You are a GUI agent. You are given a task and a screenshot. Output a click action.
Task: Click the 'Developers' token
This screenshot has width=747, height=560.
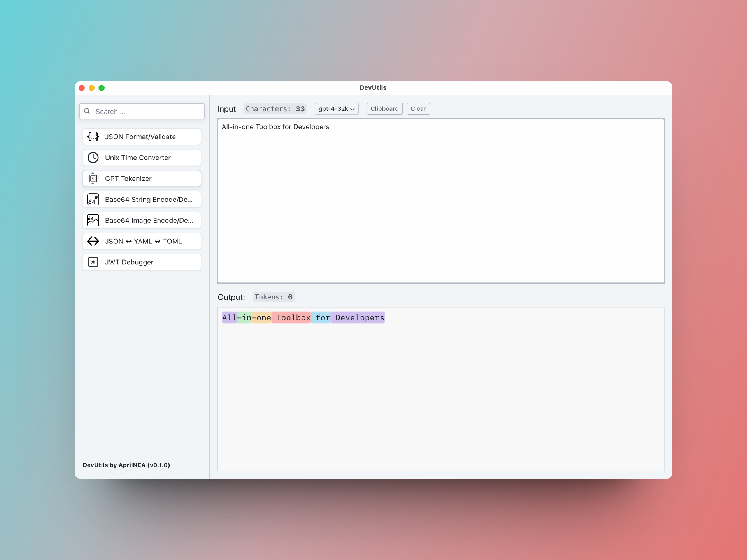[358, 318]
